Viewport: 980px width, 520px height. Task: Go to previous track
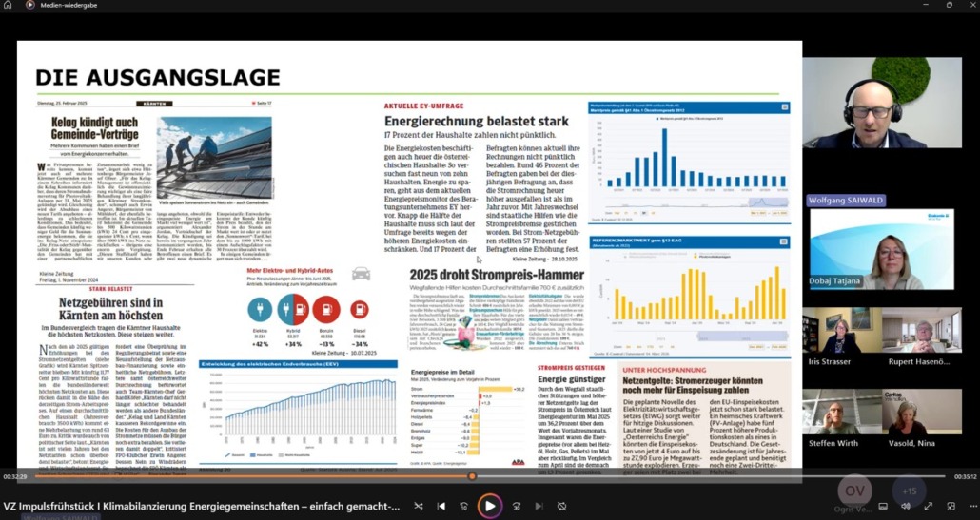pos(441,507)
